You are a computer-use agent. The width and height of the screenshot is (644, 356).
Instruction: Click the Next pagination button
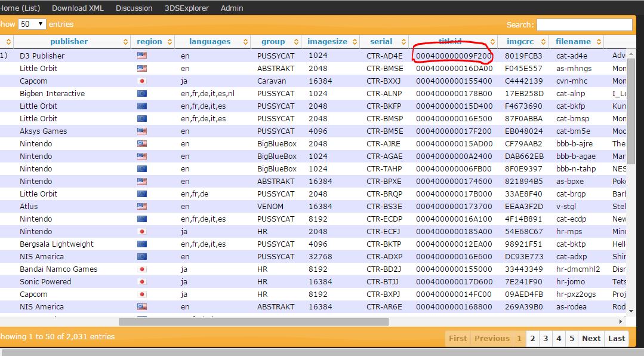(x=591, y=338)
